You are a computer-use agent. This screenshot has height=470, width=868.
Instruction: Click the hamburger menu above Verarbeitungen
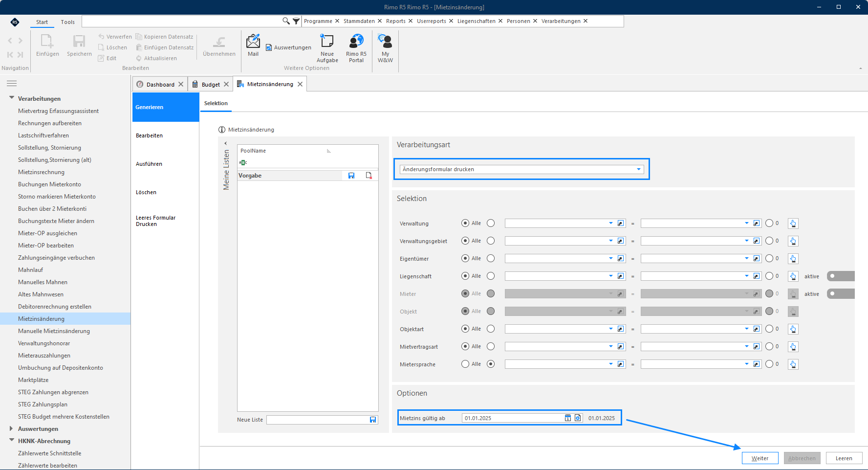pyautogui.click(x=12, y=84)
